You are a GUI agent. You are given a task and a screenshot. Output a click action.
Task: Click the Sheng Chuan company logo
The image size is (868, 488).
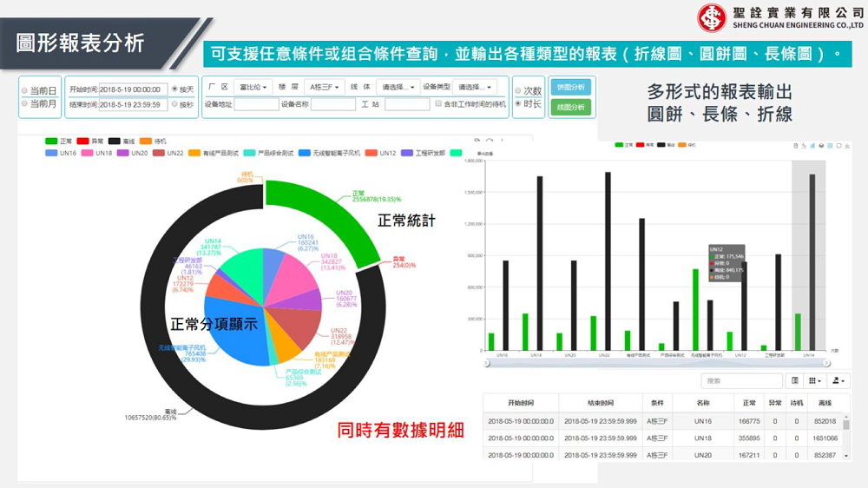(712, 17)
